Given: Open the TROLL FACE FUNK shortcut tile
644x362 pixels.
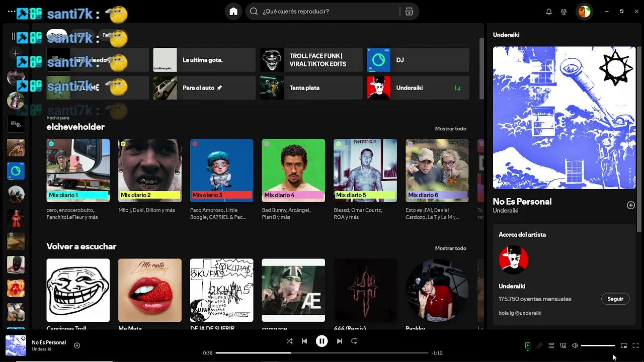Looking at the screenshot, I should [311, 60].
